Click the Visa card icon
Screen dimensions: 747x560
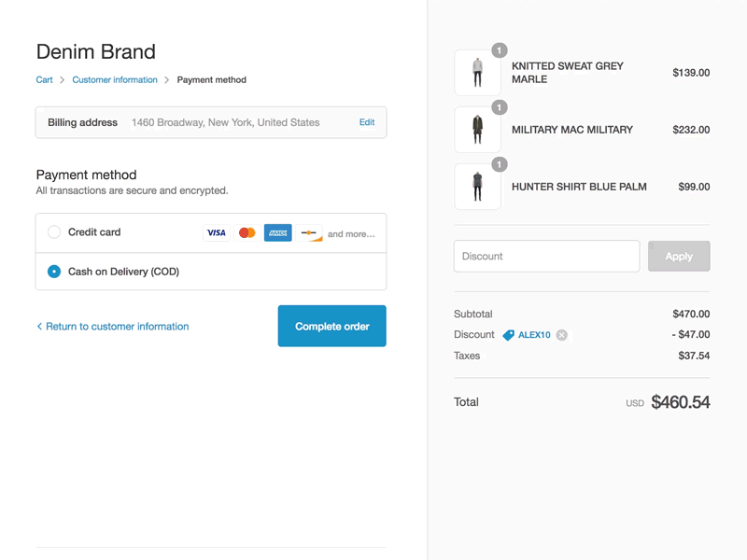point(217,232)
